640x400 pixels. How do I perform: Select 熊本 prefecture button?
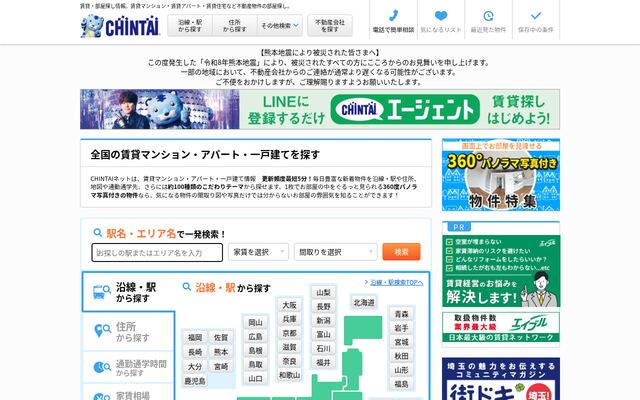pos(221,352)
